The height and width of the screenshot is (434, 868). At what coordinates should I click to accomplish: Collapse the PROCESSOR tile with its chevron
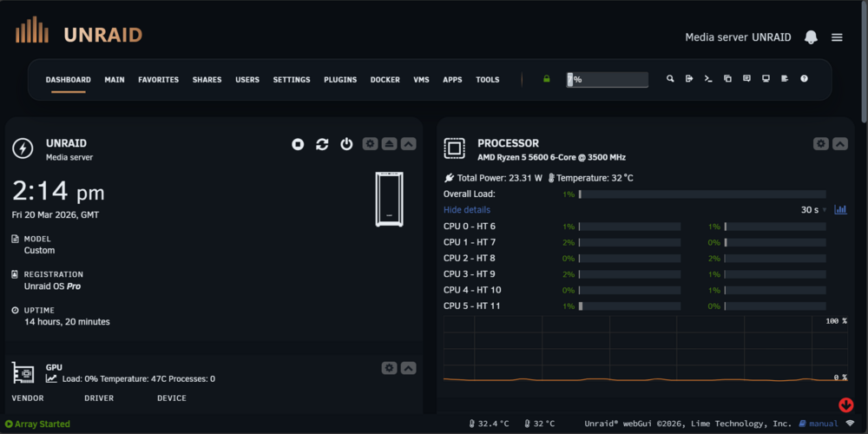pyautogui.click(x=839, y=144)
